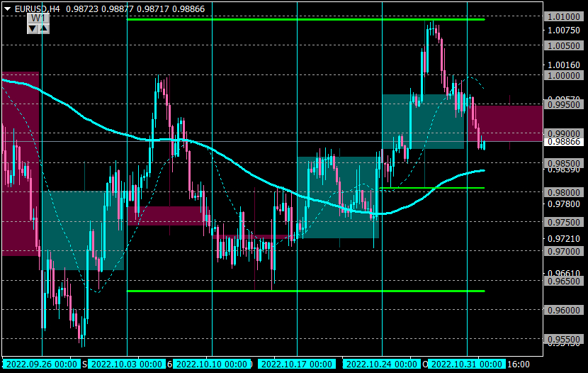Click the current price label 0.98866
Viewport: 588px width, 373px height.
click(x=564, y=142)
